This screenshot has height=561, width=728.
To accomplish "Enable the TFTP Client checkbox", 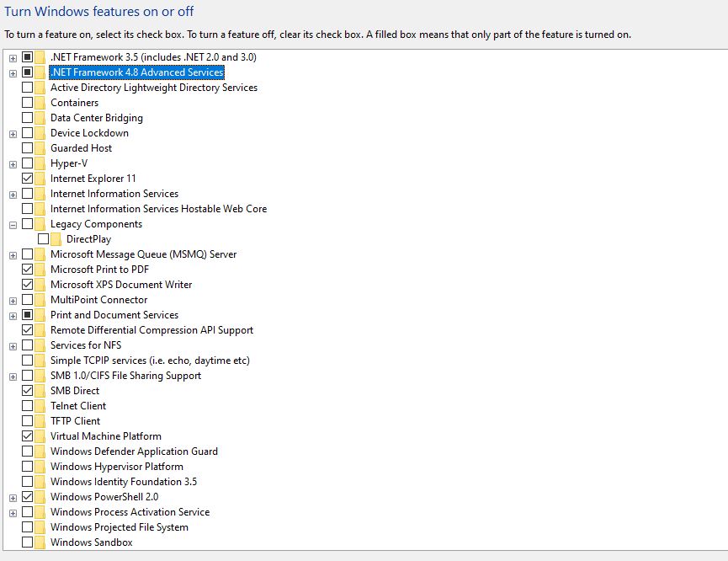I will click(28, 421).
